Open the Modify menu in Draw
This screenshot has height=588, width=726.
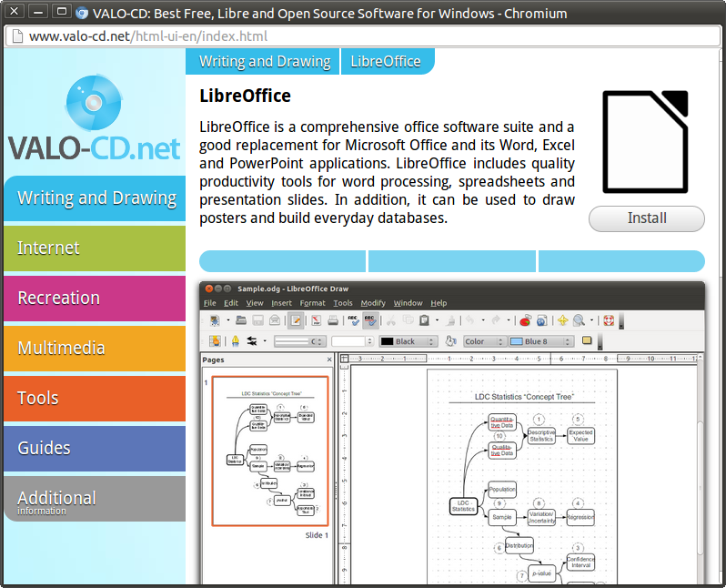tap(373, 303)
